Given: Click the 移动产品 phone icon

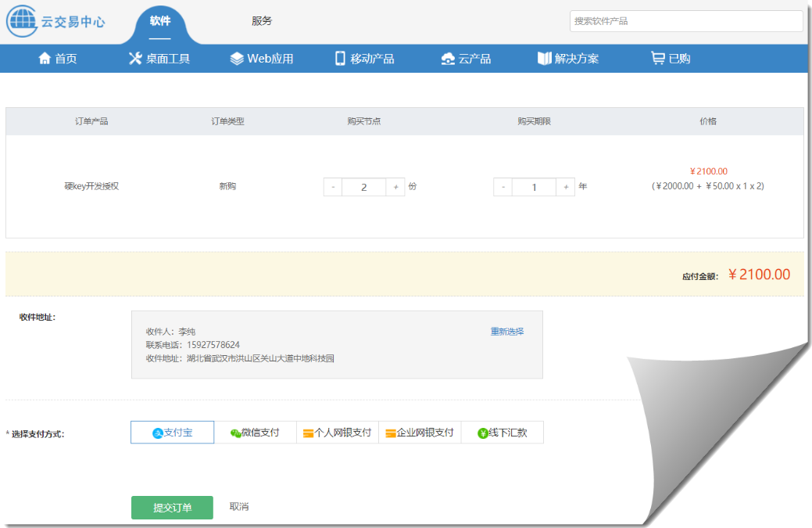Looking at the screenshot, I should coord(340,58).
